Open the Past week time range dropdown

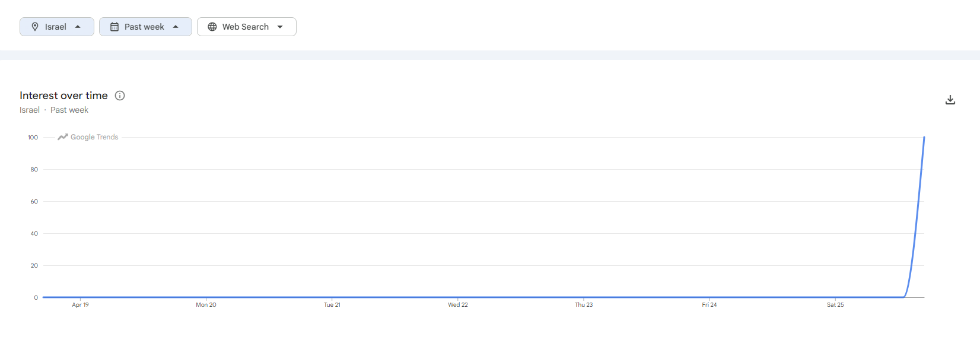(x=145, y=27)
